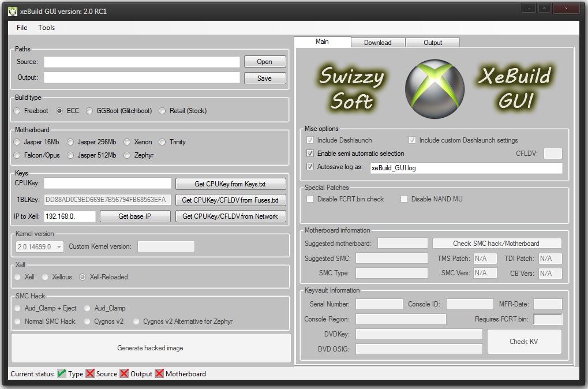The image size is (588, 389).
Task: Click Get CPUKey from Keys.txt button
Action: click(230, 184)
